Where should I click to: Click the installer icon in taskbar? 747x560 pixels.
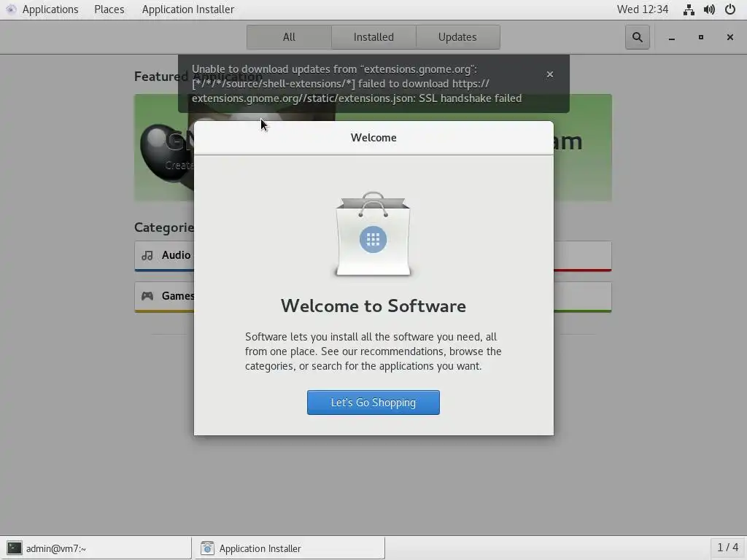[x=207, y=548]
